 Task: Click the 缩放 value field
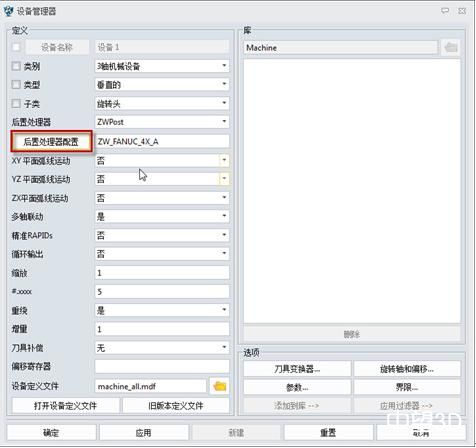pos(162,273)
